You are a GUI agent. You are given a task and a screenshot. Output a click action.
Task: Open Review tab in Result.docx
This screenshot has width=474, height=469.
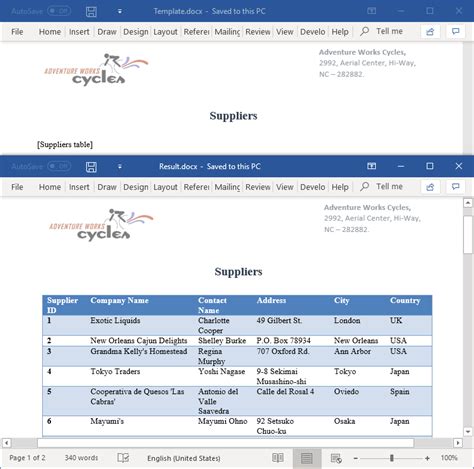[x=258, y=187]
